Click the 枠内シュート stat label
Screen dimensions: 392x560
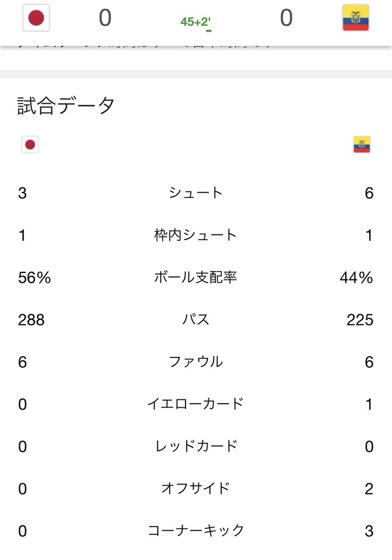[x=195, y=235]
